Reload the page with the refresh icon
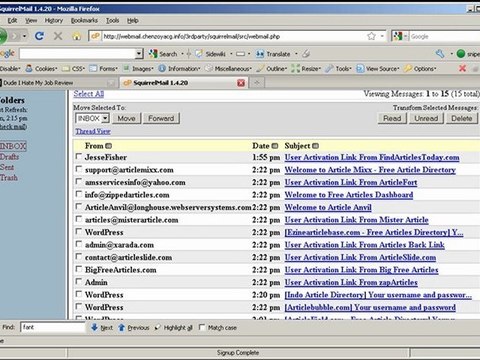The height and width of the screenshot is (360, 480). pos(39,36)
